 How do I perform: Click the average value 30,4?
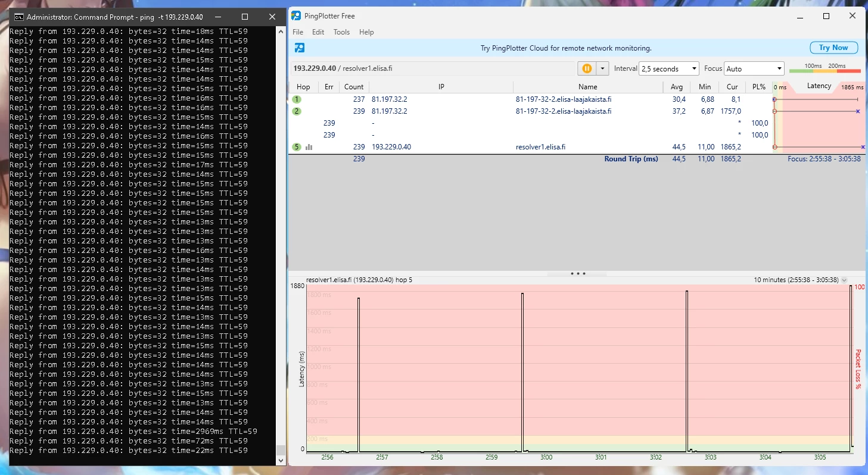[679, 99]
